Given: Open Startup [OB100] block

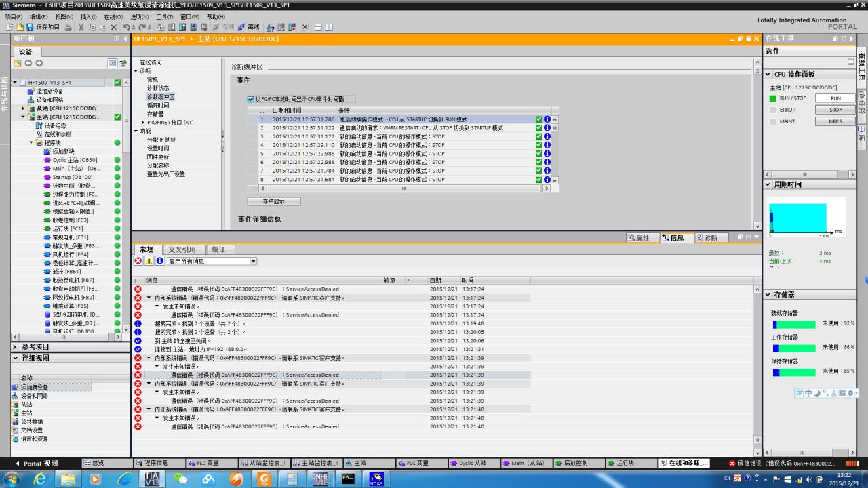Looking at the screenshot, I should 73,177.
